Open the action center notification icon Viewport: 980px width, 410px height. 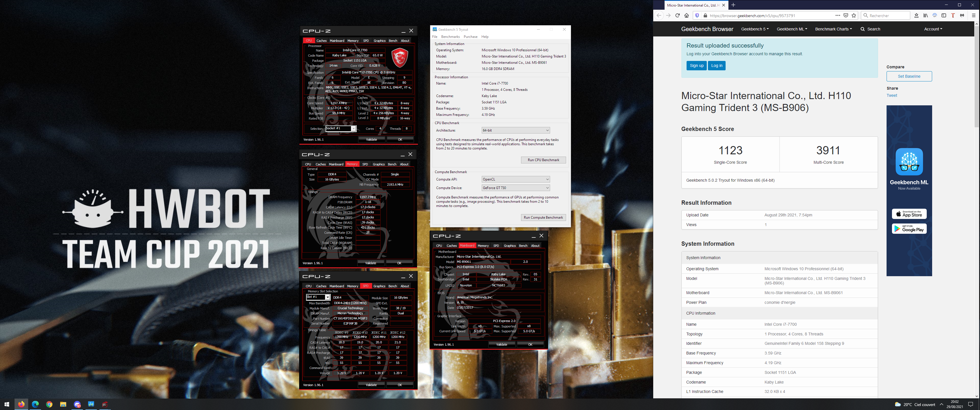click(x=971, y=404)
